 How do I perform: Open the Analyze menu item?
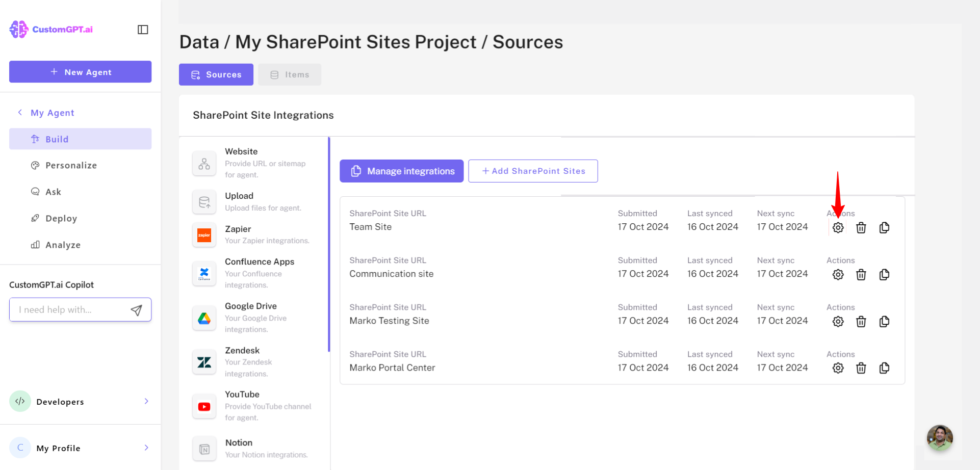pos(63,245)
